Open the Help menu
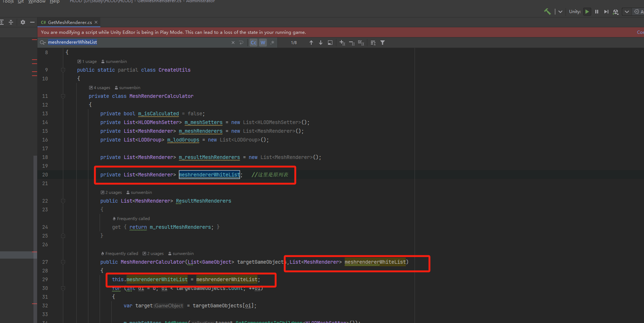The height and width of the screenshot is (323, 644). pyautogui.click(x=55, y=1)
